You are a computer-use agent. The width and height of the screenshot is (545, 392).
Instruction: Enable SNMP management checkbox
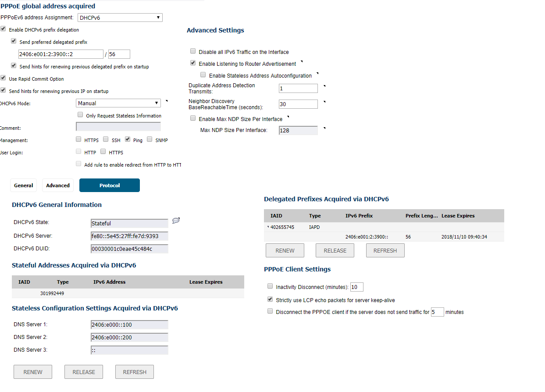150,139
